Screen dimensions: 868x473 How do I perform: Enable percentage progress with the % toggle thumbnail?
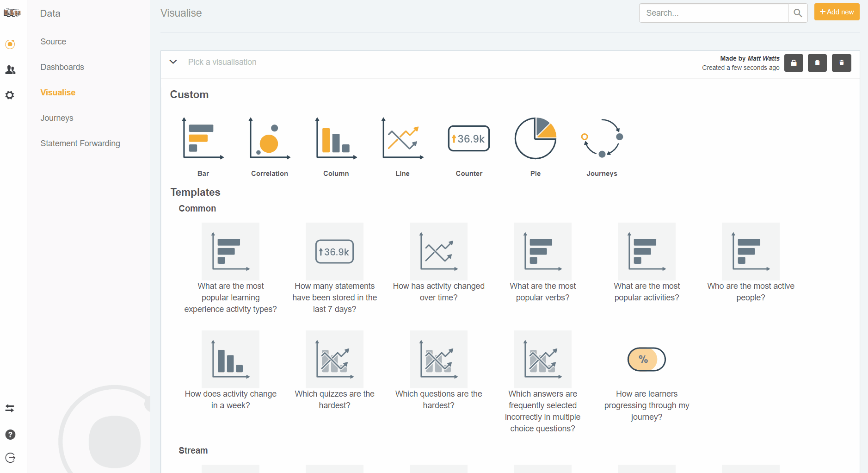(646, 359)
